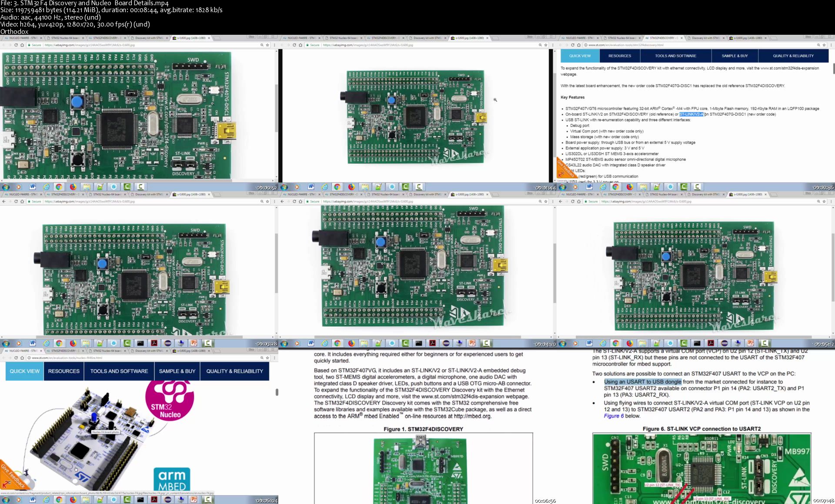Open the Discovery kit browser tab at 00:02:36
The image size is (835, 504).
click(x=706, y=38)
